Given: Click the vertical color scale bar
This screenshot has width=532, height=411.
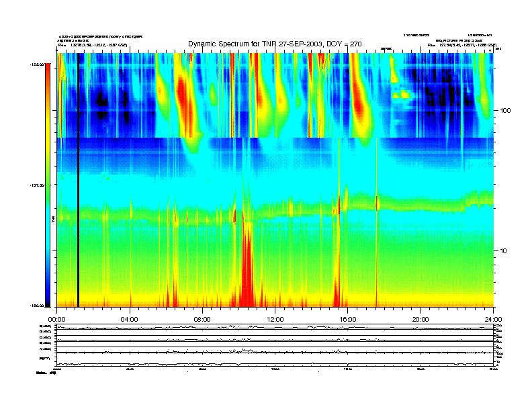Looking at the screenshot, I should click(48, 185).
